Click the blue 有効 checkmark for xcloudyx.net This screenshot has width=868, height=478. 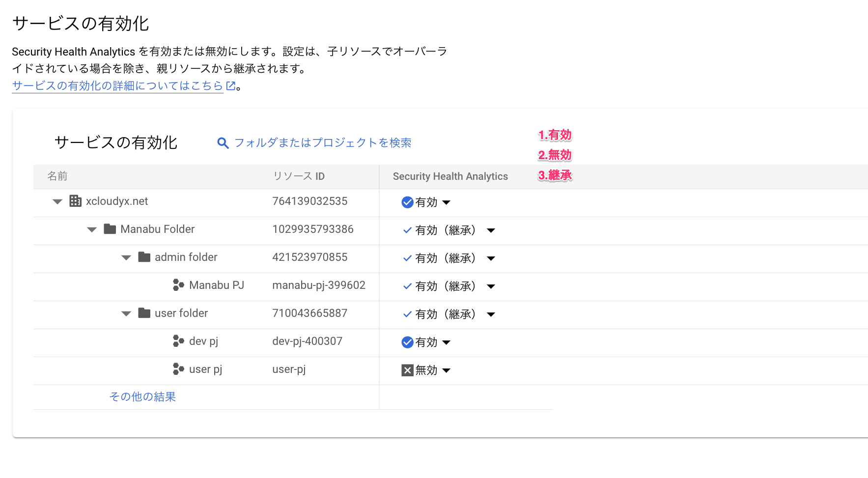click(407, 202)
